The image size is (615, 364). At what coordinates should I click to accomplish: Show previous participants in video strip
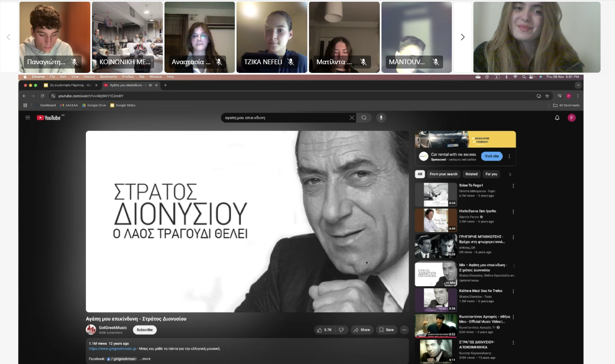(x=9, y=37)
